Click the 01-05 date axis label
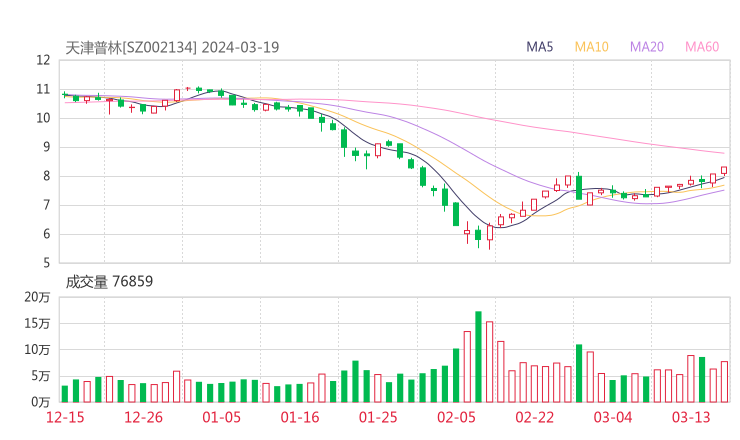 pos(221,417)
